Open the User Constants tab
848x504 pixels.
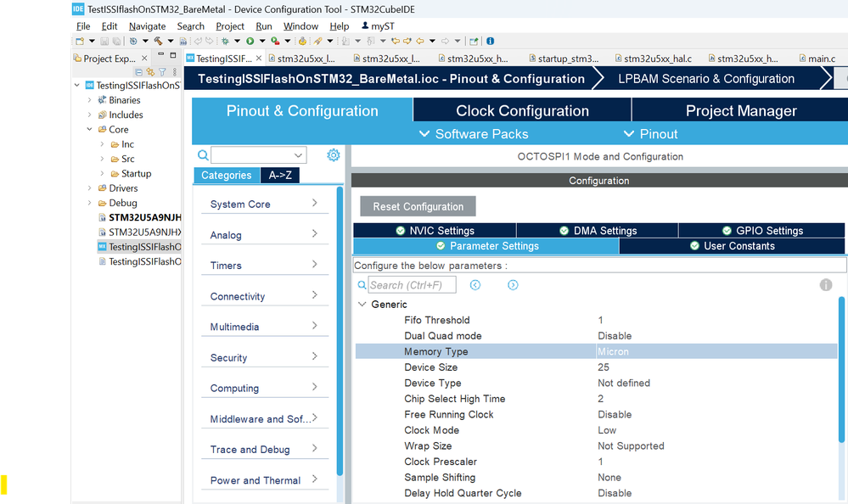(x=732, y=246)
